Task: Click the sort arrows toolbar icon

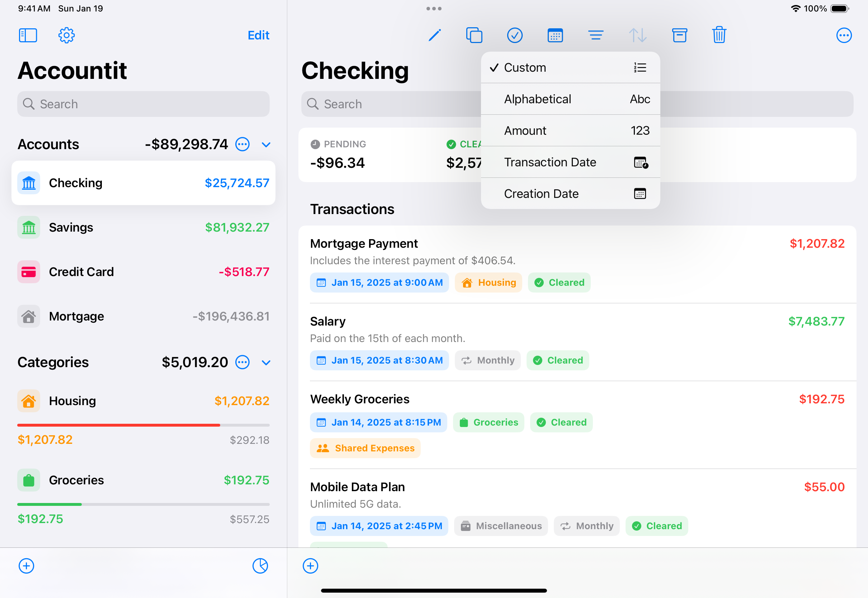Action: coord(637,35)
